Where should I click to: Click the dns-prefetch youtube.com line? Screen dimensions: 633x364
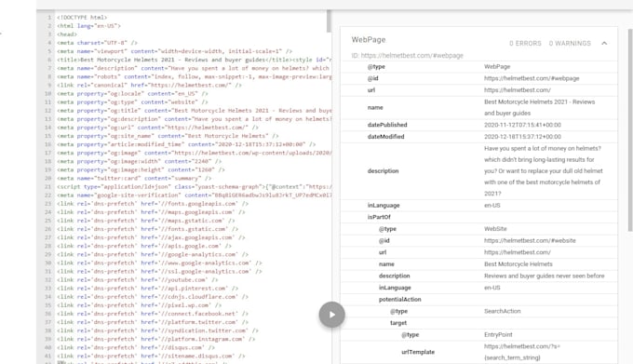[x=137, y=279]
